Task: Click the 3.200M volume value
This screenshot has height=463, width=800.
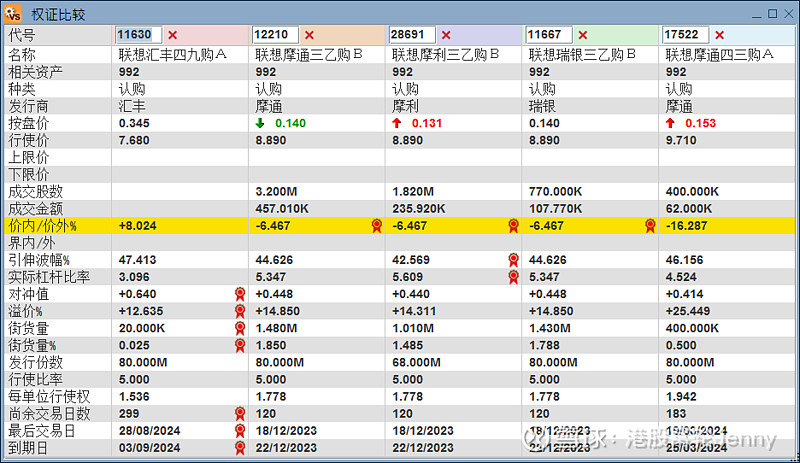Action: (276, 191)
